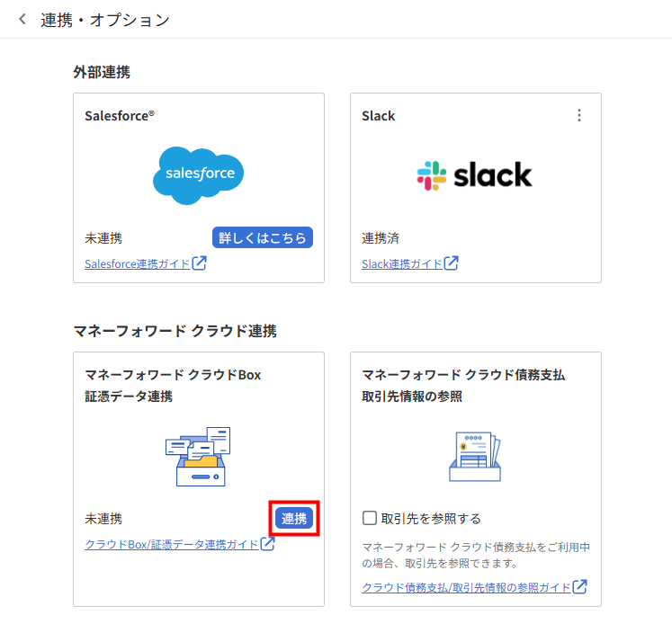Click the Slack logo image
Screen dimensions: 672x624
pos(475,174)
